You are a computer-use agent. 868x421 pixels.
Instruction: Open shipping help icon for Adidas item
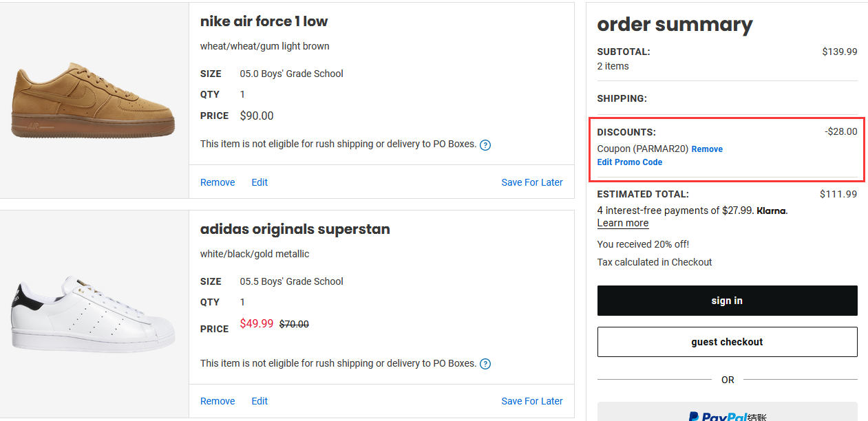(x=485, y=364)
